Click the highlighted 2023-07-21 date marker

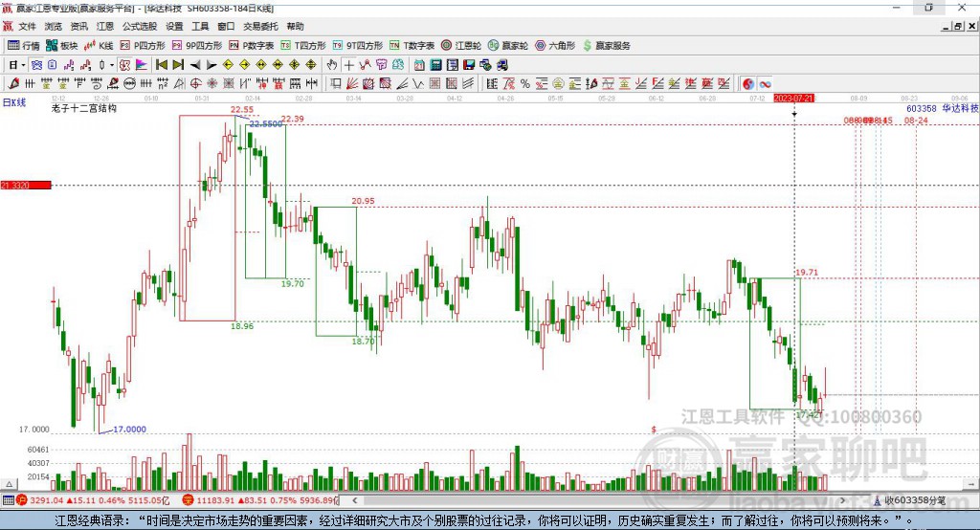click(x=793, y=99)
